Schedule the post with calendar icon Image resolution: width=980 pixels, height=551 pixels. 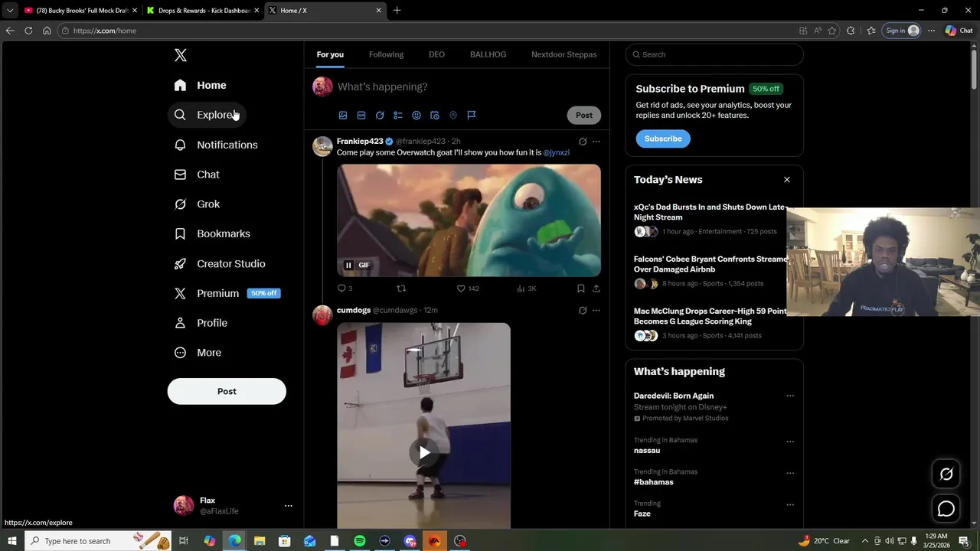(x=435, y=116)
